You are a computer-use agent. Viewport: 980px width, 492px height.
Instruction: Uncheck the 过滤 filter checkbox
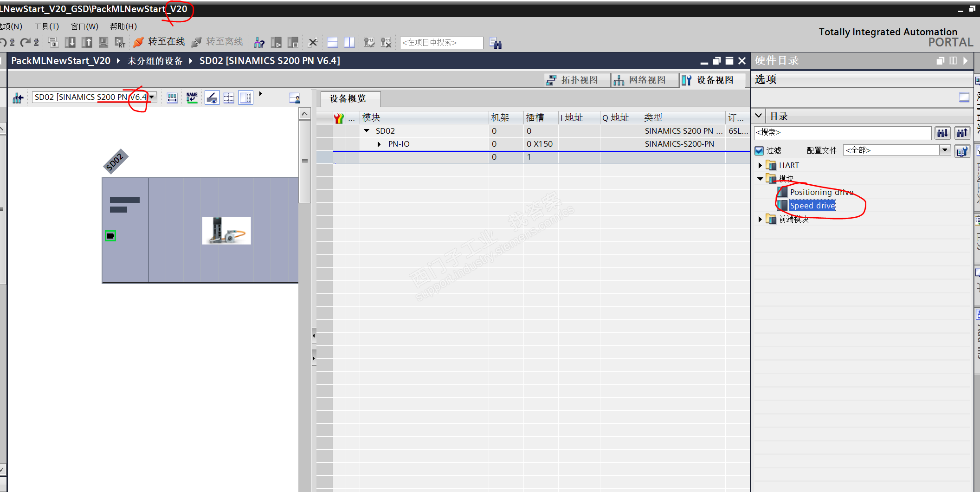point(760,150)
